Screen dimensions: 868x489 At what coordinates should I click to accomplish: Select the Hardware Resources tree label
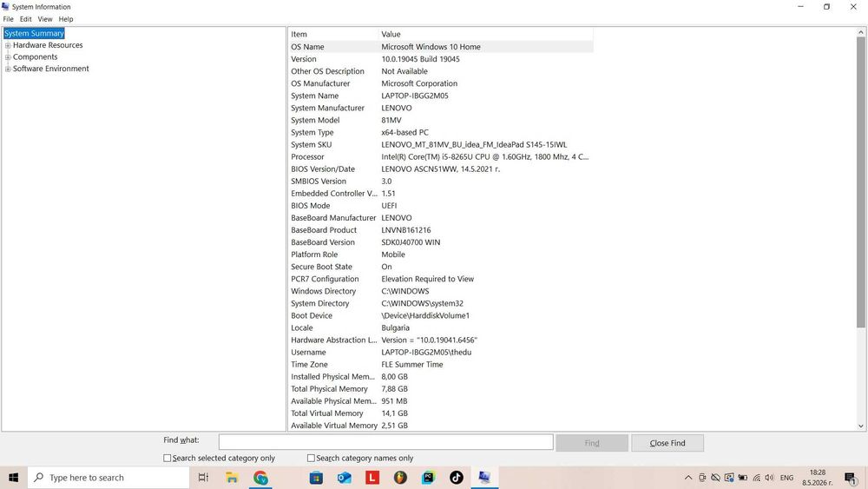[48, 45]
